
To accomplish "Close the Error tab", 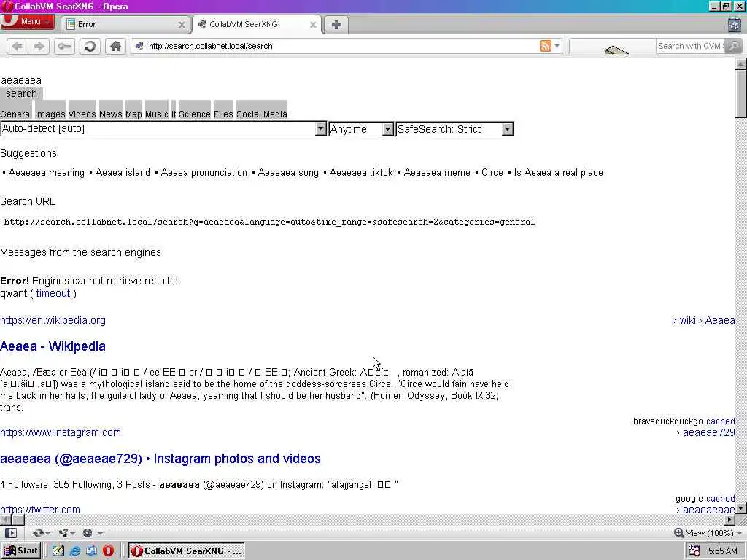I will tap(182, 25).
